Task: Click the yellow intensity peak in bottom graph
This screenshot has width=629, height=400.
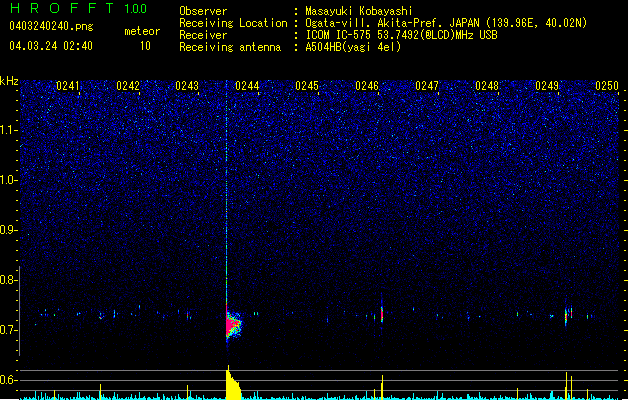Action: coord(232,383)
